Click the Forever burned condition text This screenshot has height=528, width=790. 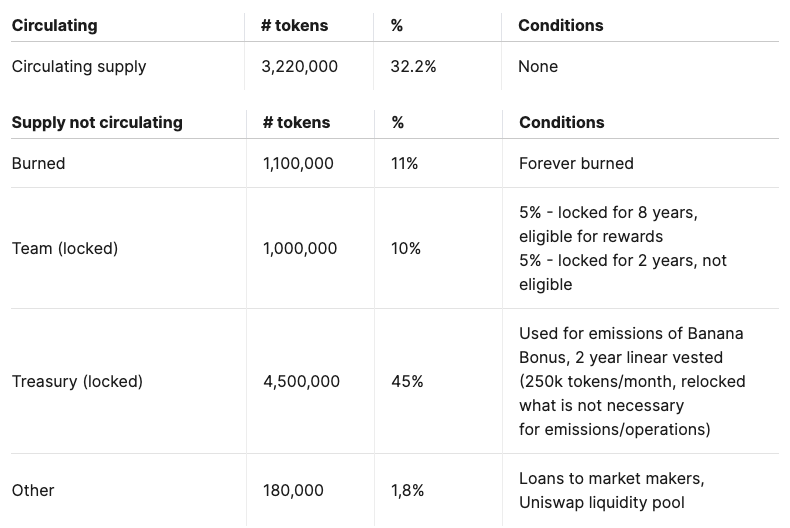tap(576, 163)
